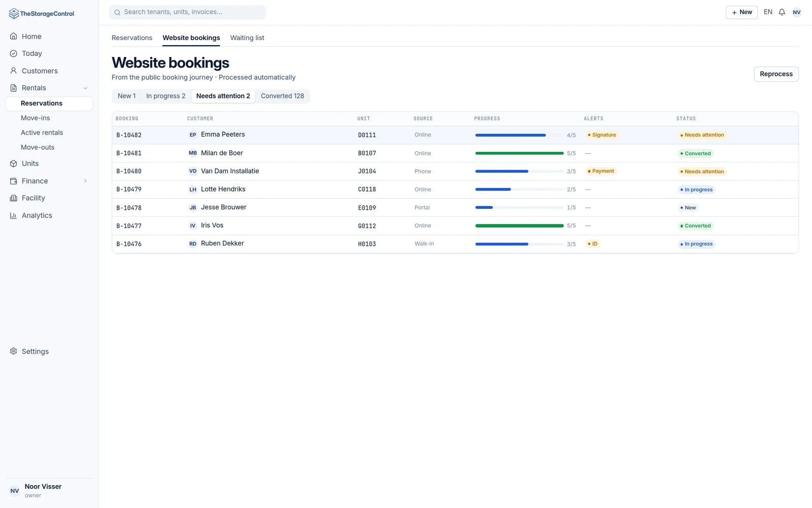This screenshot has height=508, width=812.
Task: Expand the Finance section chevron
Action: tap(85, 181)
